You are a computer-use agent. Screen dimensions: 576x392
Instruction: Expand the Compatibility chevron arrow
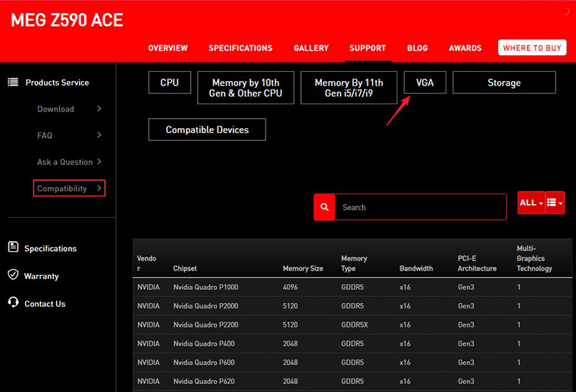click(x=99, y=188)
